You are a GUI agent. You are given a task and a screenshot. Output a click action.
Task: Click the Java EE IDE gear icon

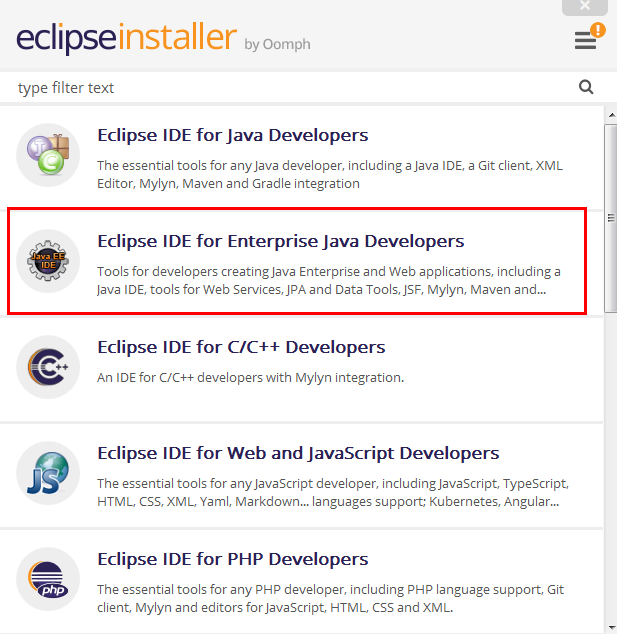pos(48,261)
